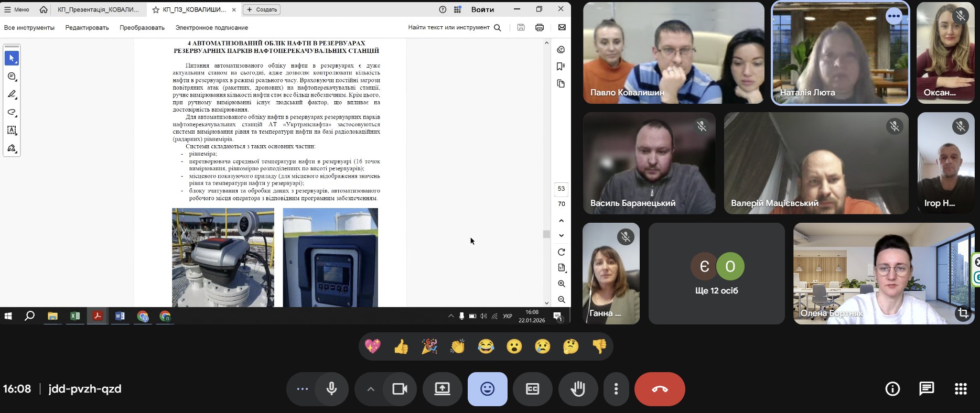This screenshot has height=413, width=980.
Task: Show hidden tray icons chevron
Action: point(451,316)
